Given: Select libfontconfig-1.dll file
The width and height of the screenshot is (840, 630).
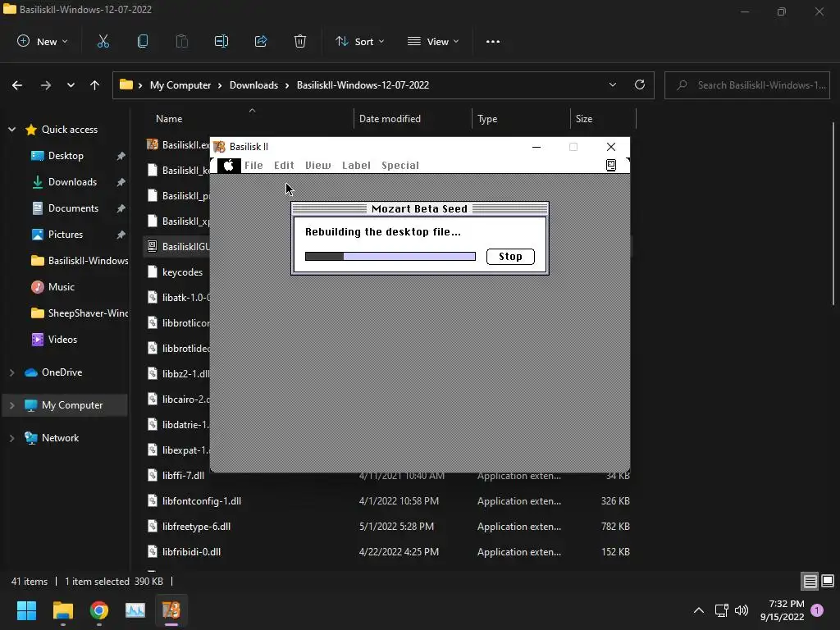Looking at the screenshot, I should (202, 501).
